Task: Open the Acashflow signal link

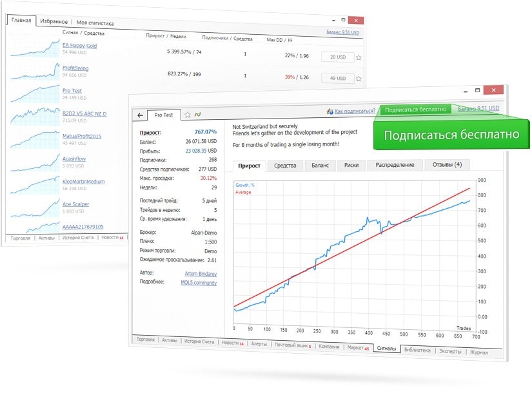Action: (x=74, y=158)
